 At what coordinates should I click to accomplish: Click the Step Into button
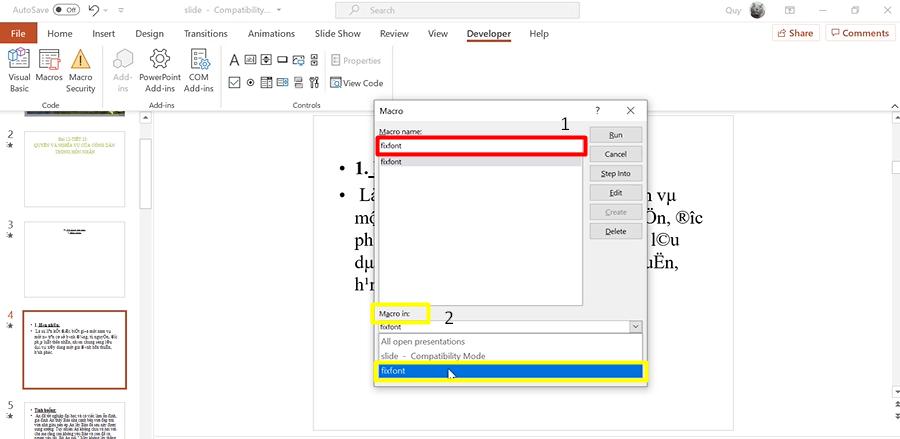coord(615,173)
